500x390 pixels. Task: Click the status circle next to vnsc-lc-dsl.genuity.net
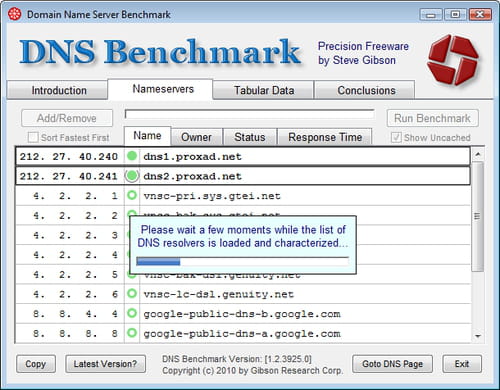[x=132, y=294]
